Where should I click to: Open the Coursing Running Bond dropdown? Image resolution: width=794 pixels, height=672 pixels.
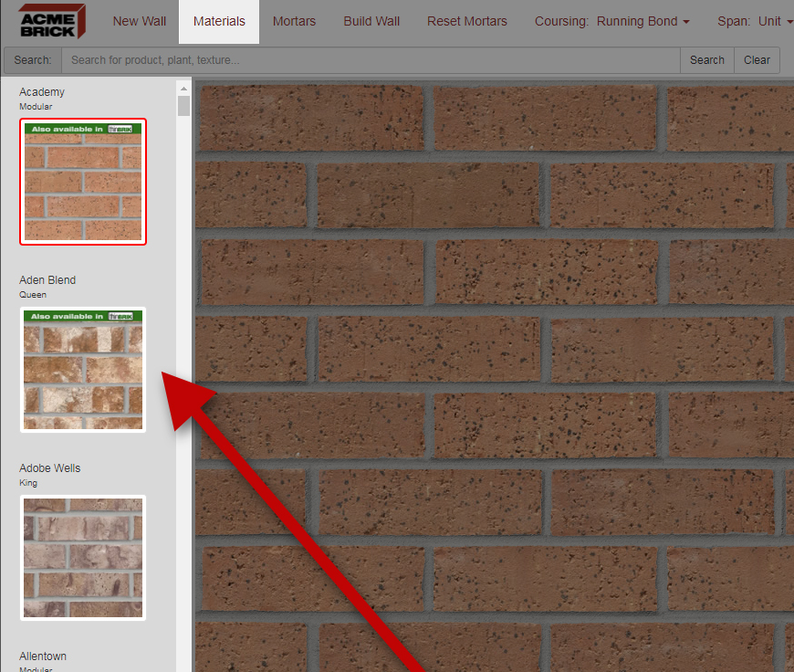pyautogui.click(x=611, y=21)
